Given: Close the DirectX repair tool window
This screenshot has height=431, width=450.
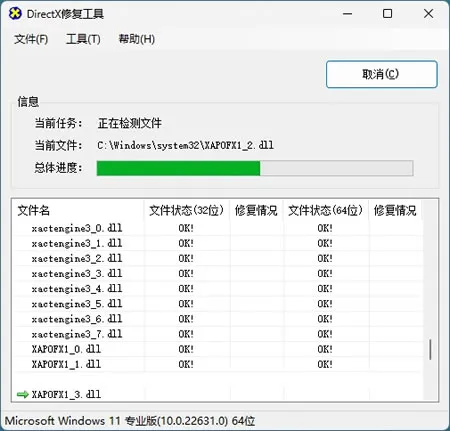Looking at the screenshot, I should click(428, 14).
